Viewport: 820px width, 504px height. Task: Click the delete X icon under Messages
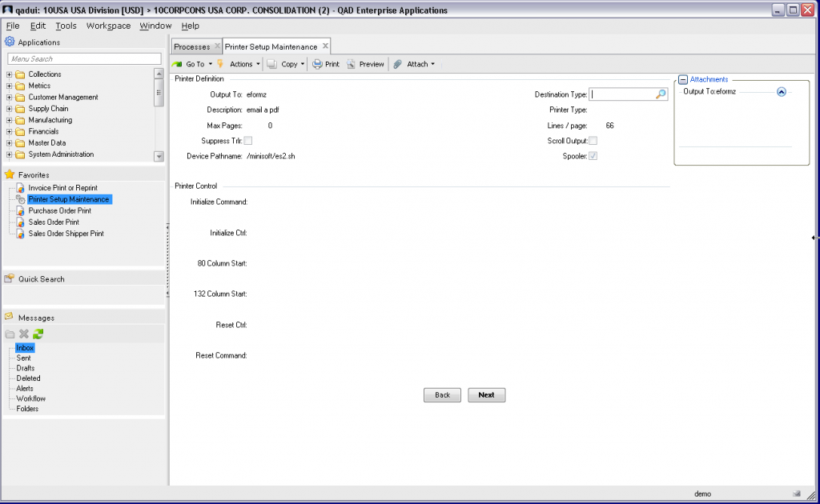[23, 334]
